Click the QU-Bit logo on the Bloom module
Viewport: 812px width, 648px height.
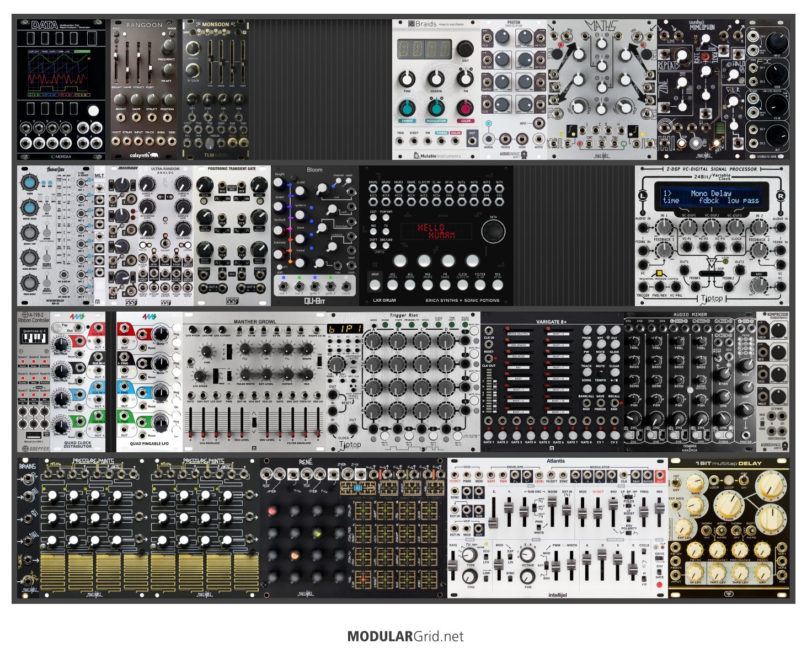point(315,301)
